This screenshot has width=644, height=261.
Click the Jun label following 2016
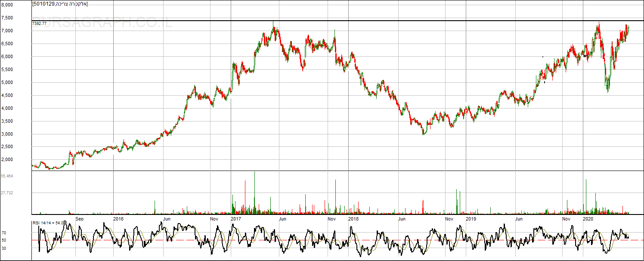(x=167, y=218)
